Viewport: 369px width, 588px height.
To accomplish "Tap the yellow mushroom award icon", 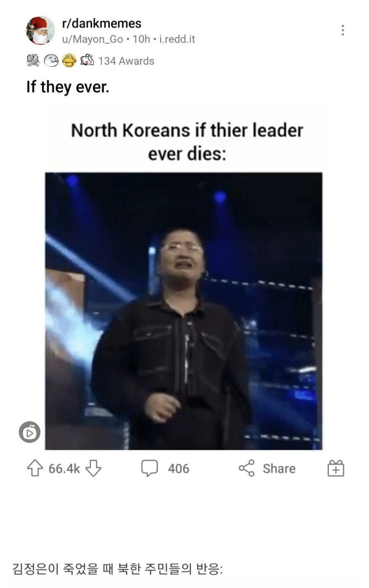I will click(x=69, y=60).
